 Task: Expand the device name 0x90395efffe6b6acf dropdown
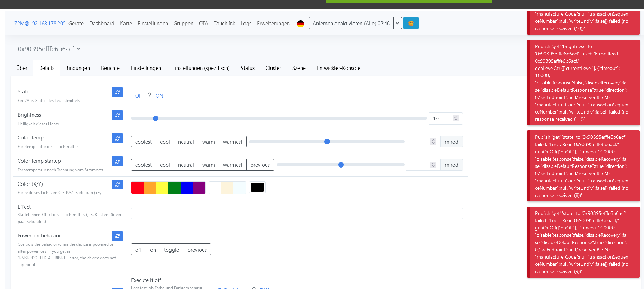79,49
